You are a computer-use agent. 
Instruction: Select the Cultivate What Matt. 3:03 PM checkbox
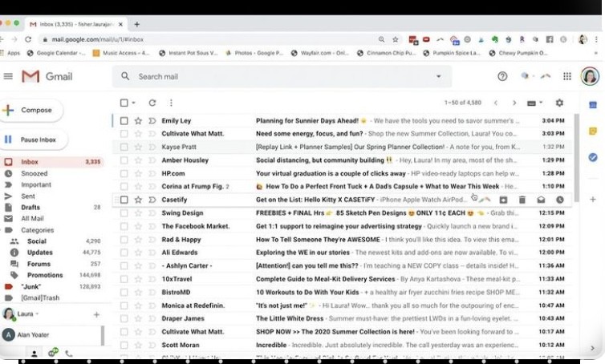[x=124, y=134]
